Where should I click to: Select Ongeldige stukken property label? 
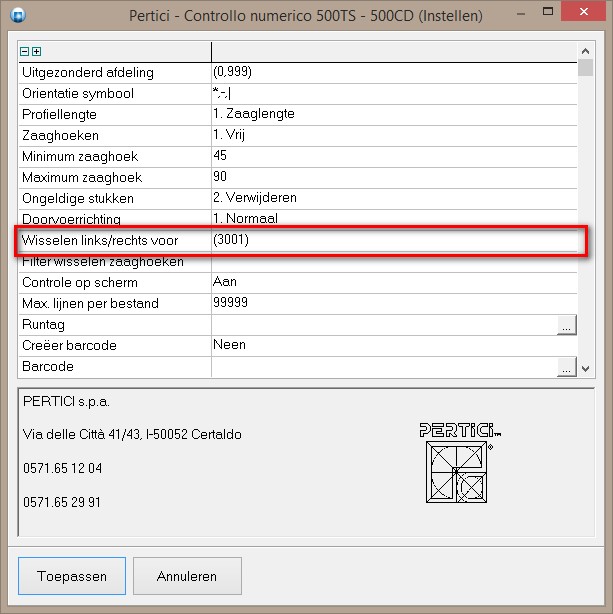(x=78, y=199)
